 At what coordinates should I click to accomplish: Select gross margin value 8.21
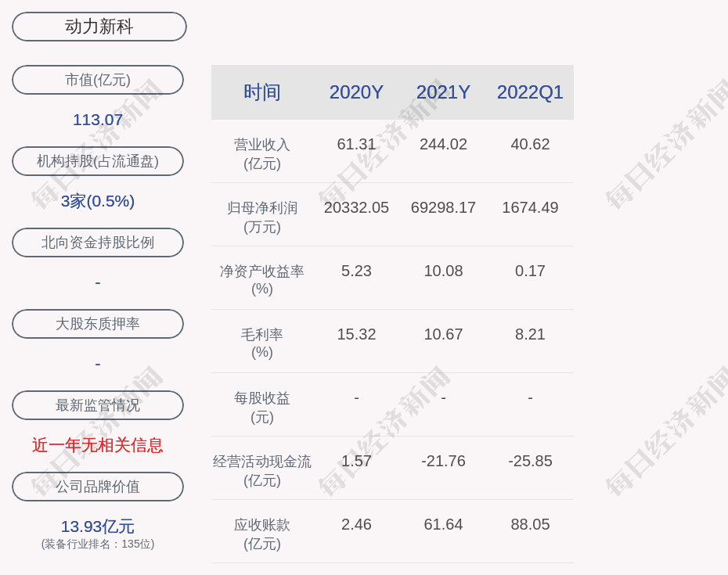[x=530, y=334]
